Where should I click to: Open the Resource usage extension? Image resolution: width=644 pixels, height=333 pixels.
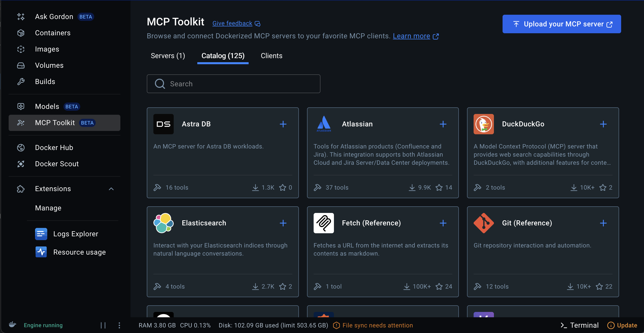70,252
